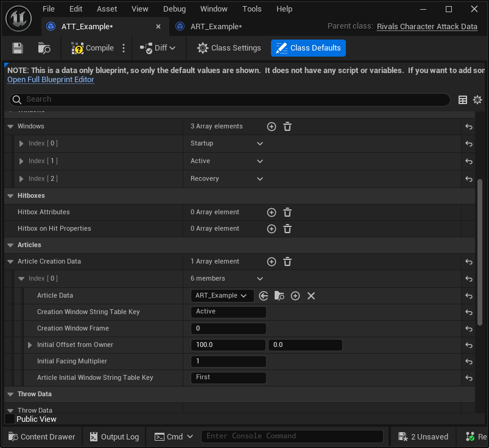Empty the Article Creation Data array

pyautogui.click(x=287, y=262)
